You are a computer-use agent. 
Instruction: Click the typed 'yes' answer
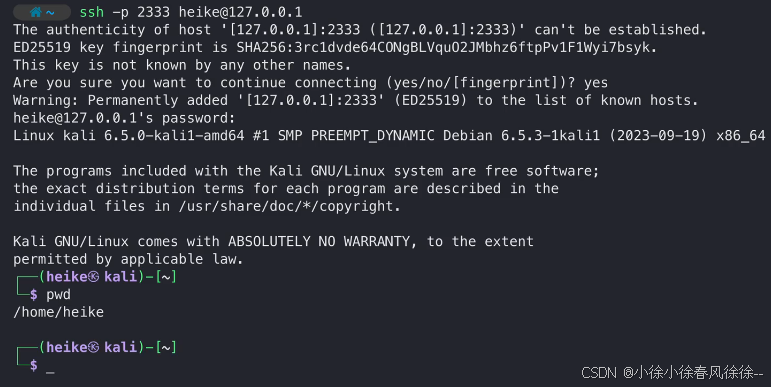point(596,83)
